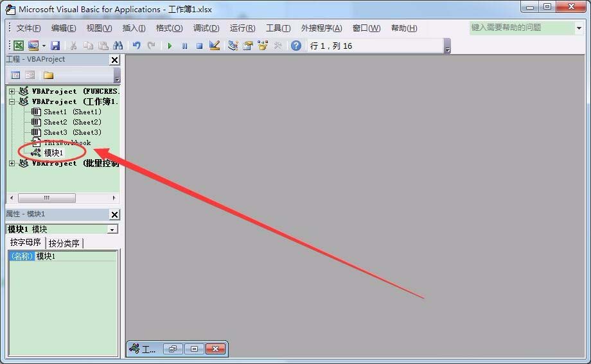Open the Object Browser icon

pyautogui.click(x=263, y=46)
